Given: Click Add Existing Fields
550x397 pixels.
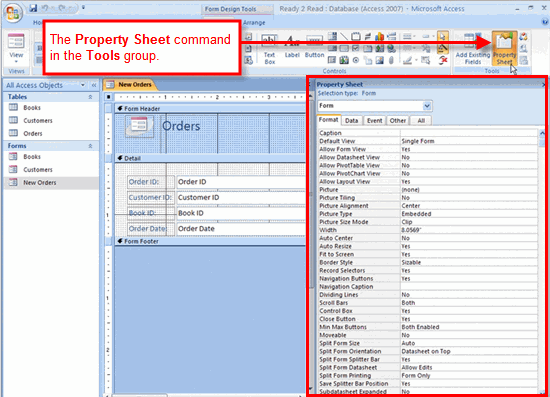Looking at the screenshot, I should pos(472,49).
